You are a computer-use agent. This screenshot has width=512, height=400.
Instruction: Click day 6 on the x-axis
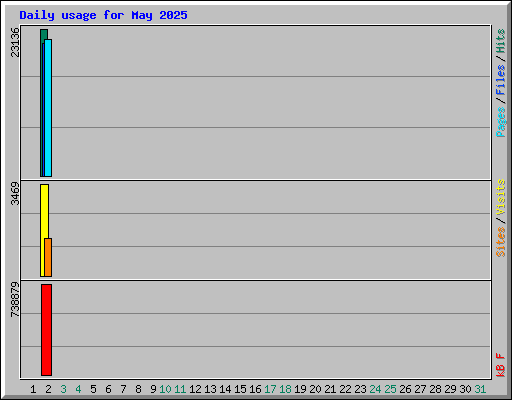[108, 389]
